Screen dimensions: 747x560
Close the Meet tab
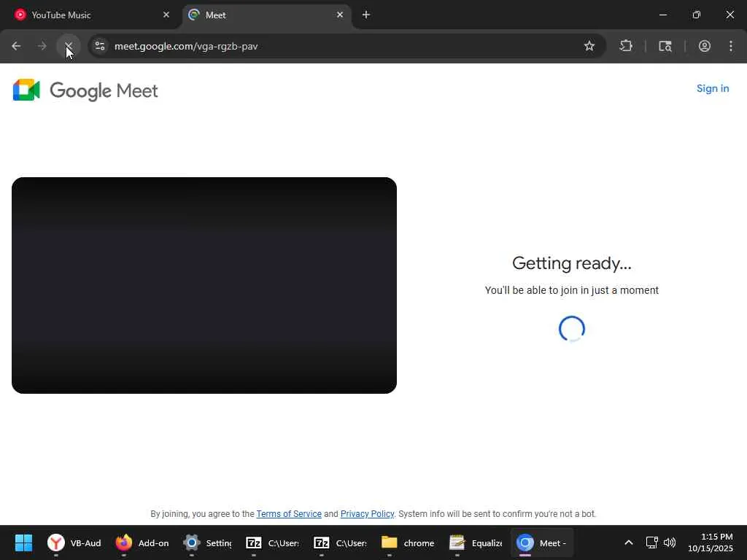click(x=340, y=15)
